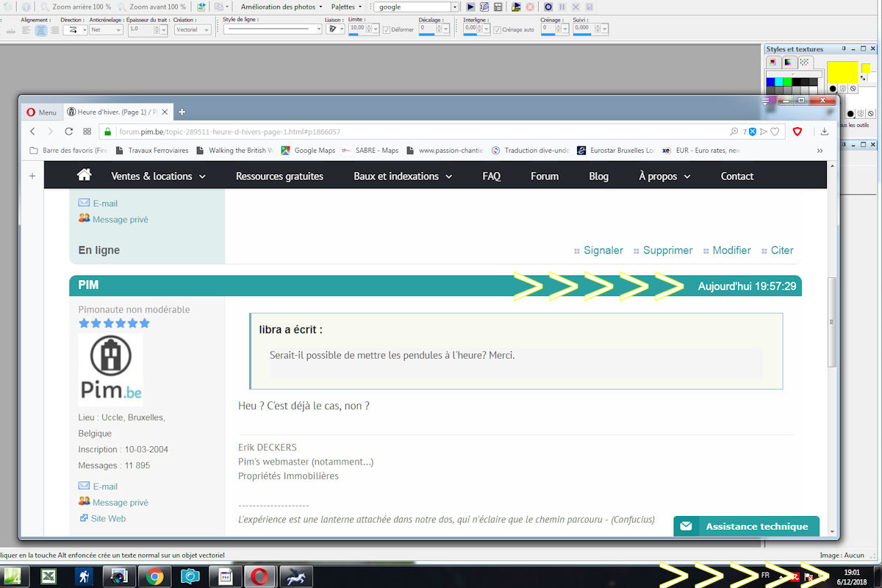
Task: Select the cyan swatch in Styles et textures
Action: (778, 82)
